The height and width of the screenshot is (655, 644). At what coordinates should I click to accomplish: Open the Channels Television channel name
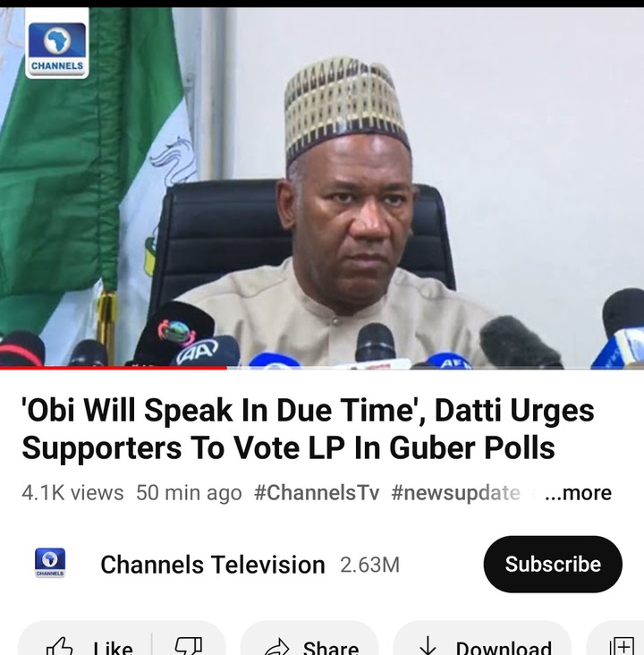pos(213,565)
